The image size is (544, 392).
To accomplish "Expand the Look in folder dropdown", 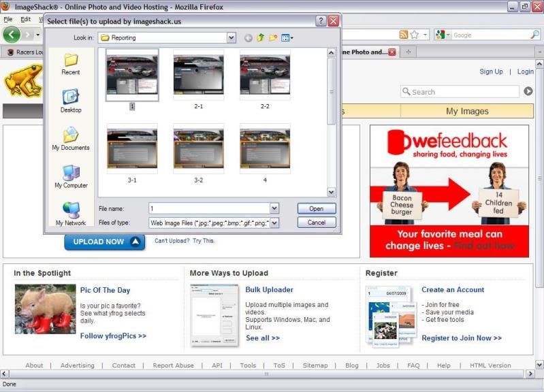I will pos(231,38).
